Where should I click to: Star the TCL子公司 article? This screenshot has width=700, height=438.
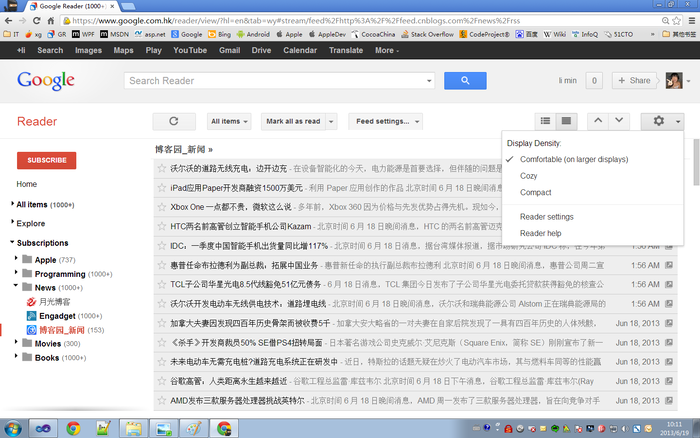[162, 284]
